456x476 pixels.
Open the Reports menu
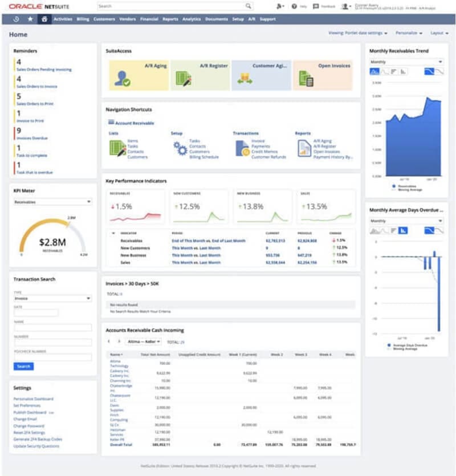click(170, 19)
